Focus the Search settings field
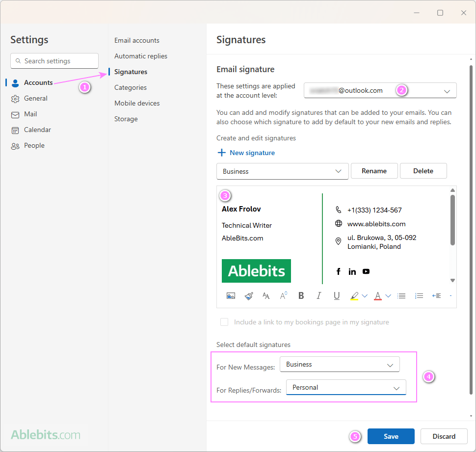 54,61
